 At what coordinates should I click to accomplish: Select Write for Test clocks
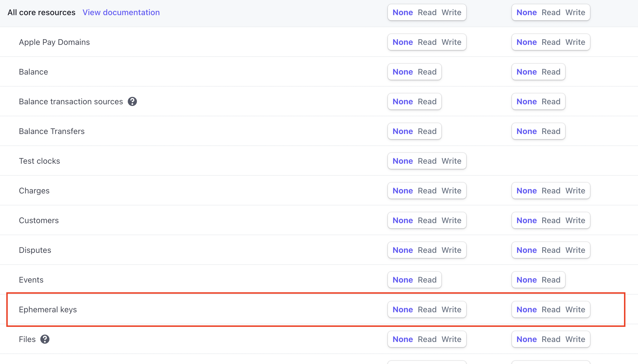[x=451, y=161]
